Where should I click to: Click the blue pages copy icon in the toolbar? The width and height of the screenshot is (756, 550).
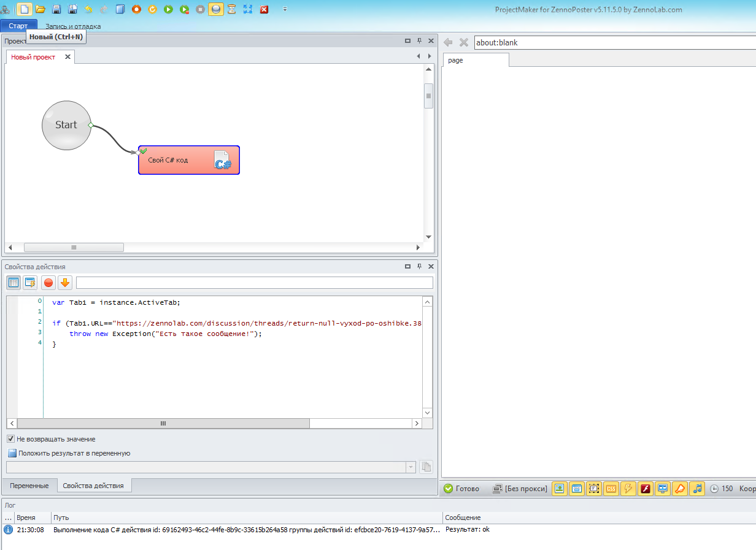[120, 9]
